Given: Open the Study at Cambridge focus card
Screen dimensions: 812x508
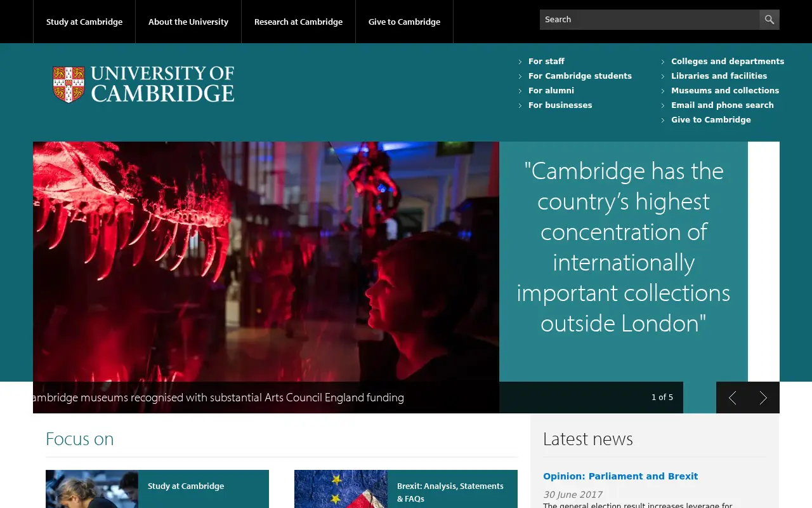Looking at the screenshot, I should pos(157,489).
